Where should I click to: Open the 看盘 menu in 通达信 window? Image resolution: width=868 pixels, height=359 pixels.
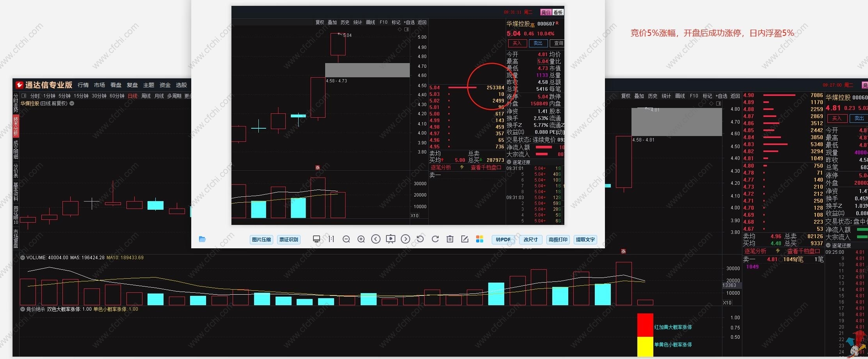click(x=116, y=85)
